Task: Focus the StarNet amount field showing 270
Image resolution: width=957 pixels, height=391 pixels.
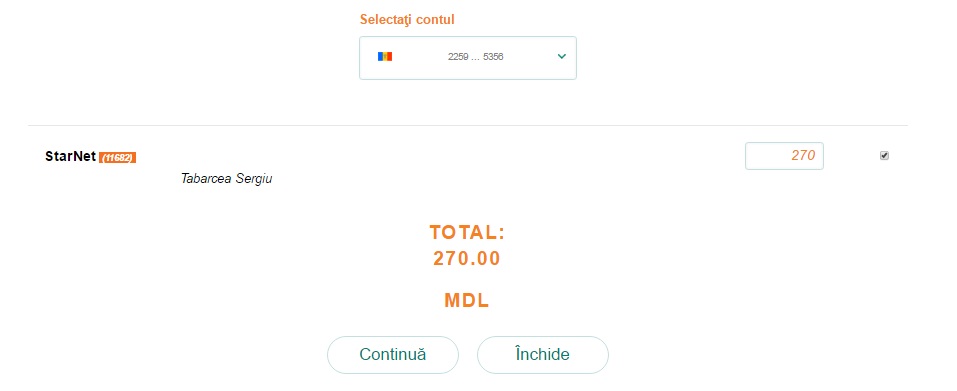Action: (x=784, y=156)
